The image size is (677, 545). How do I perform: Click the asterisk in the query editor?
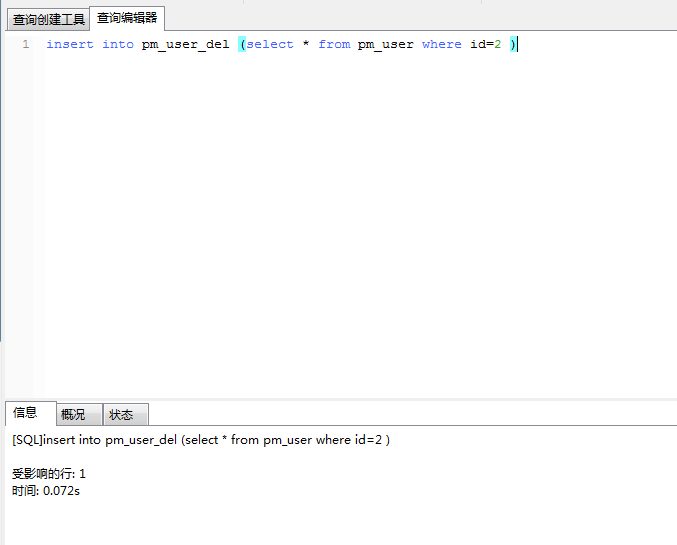point(306,44)
